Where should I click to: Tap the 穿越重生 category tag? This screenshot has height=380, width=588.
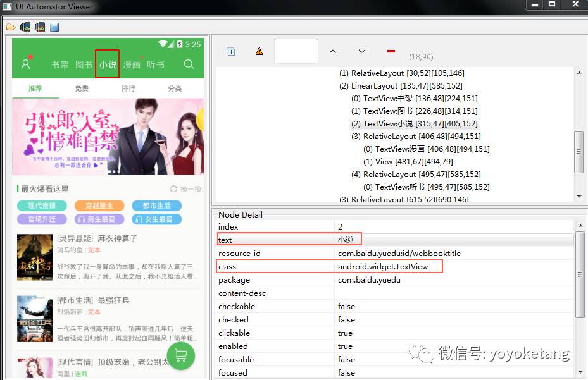click(99, 205)
